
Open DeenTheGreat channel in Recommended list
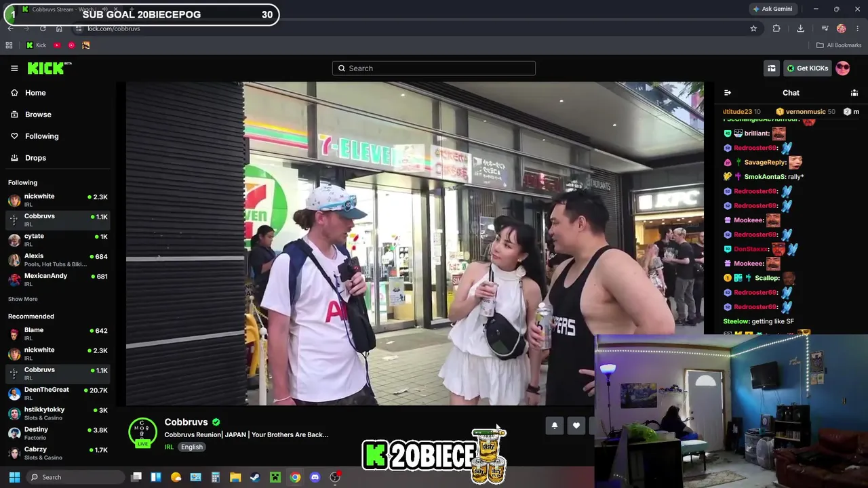pos(57,394)
